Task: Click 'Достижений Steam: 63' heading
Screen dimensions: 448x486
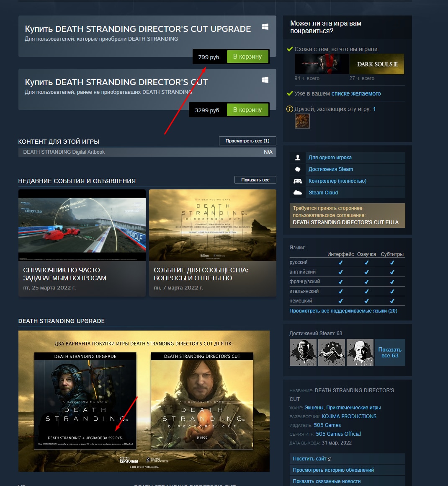Action: [x=316, y=333]
